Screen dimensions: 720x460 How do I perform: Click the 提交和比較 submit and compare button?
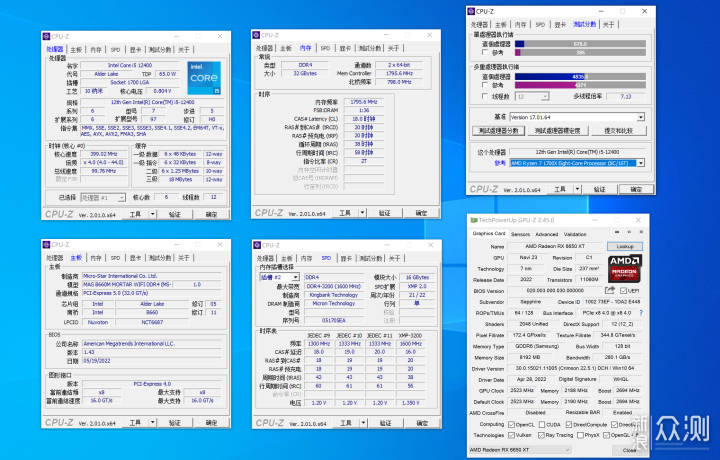(x=619, y=131)
